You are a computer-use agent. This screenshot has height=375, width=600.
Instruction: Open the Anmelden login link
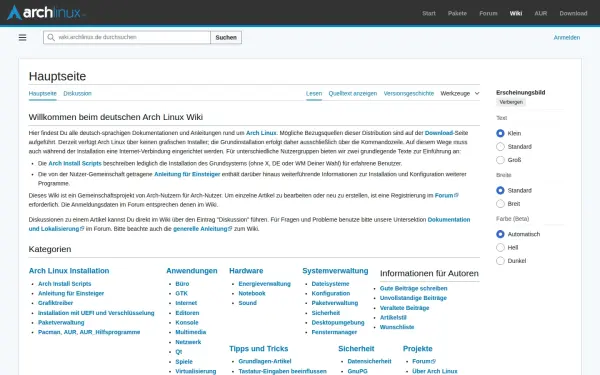tap(566, 38)
